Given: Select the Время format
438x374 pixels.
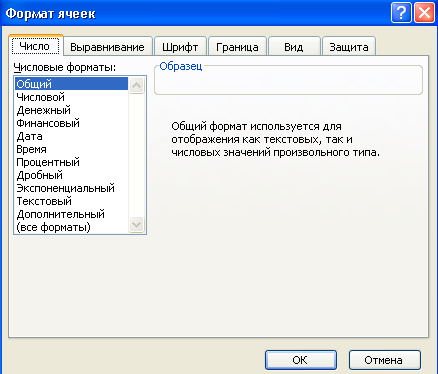Looking at the screenshot, I should coord(71,149).
